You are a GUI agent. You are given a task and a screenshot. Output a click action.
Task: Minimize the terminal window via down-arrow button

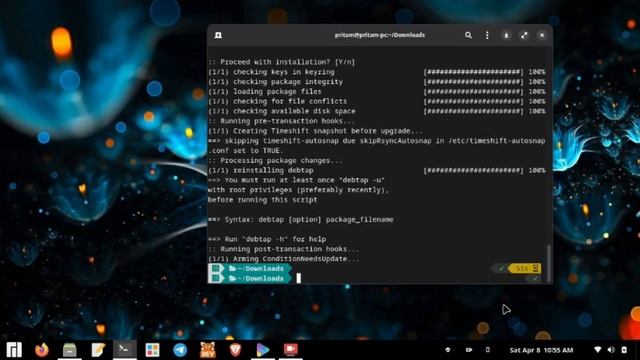point(506,35)
